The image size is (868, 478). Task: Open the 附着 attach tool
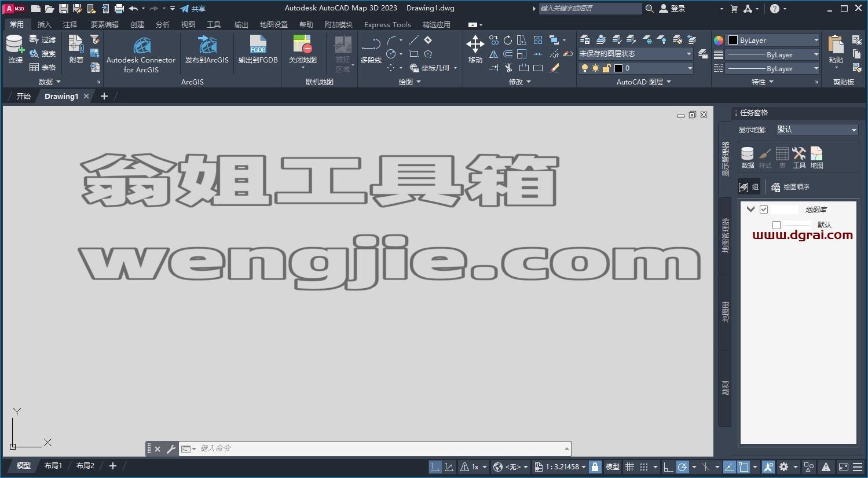[x=76, y=49]
